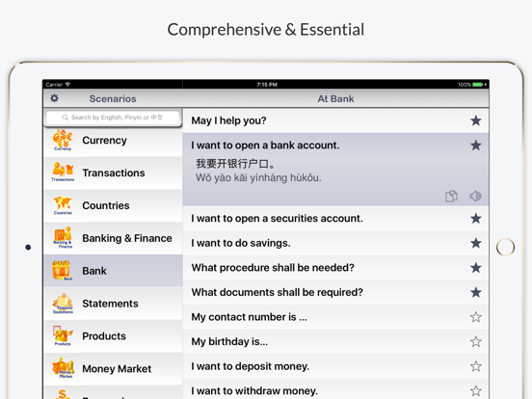Expand 'My contact number is ...'

click(x=335, y=317)
